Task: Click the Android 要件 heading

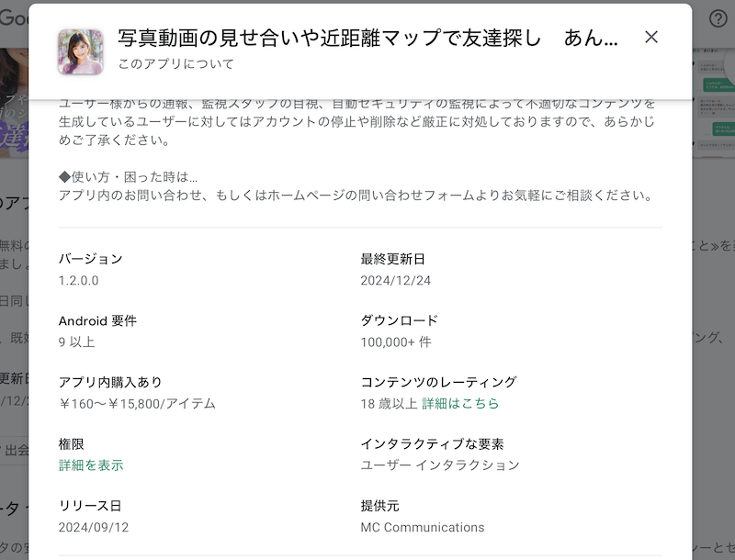Action: pos(97,320)
